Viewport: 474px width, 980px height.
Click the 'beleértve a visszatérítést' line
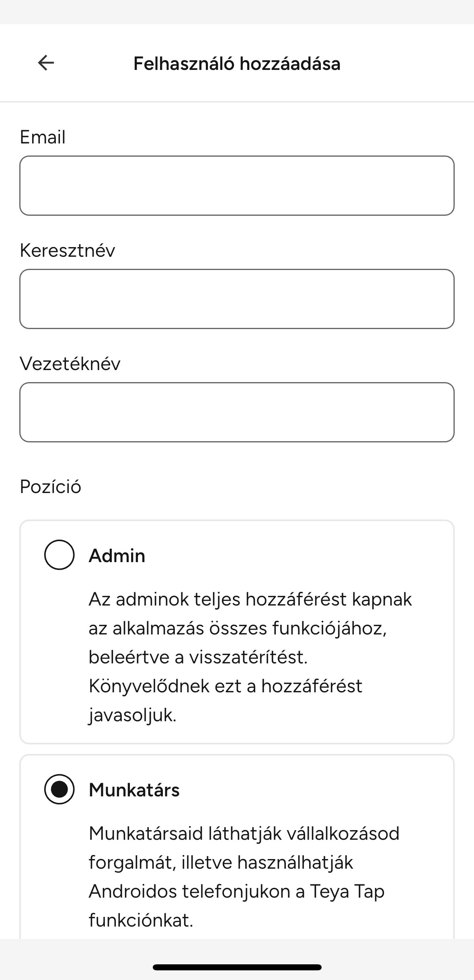coord(198,657)
